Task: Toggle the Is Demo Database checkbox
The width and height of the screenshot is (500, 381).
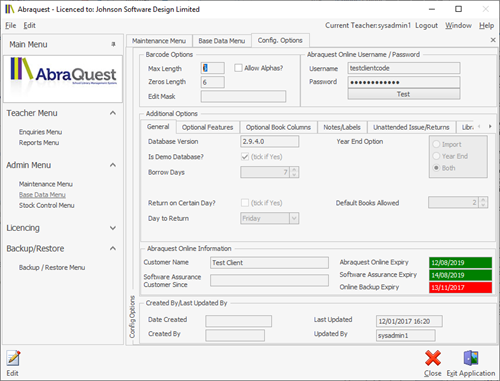Action: pos(245,157)
